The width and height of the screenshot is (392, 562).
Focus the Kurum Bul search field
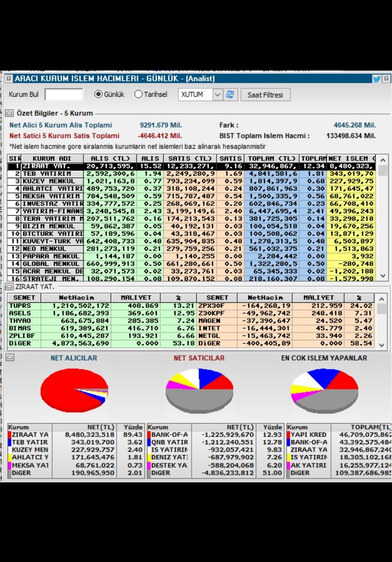64,95
